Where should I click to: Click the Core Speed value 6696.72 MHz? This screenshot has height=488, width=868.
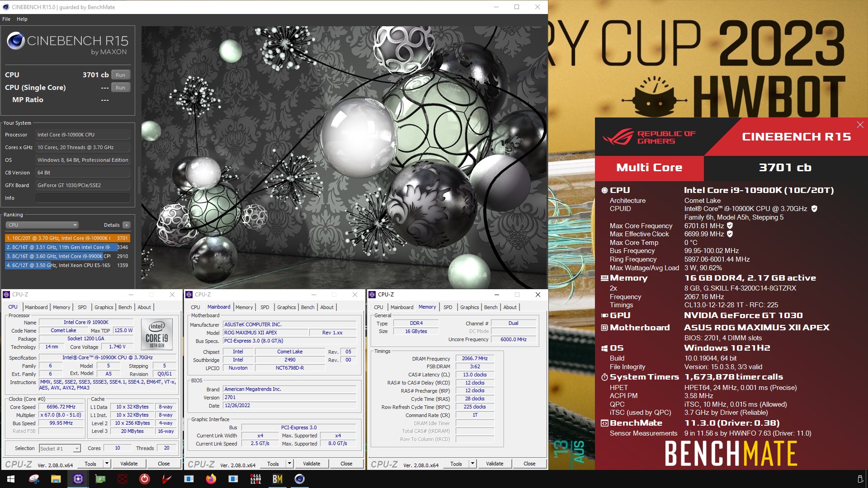pos(61,407)
